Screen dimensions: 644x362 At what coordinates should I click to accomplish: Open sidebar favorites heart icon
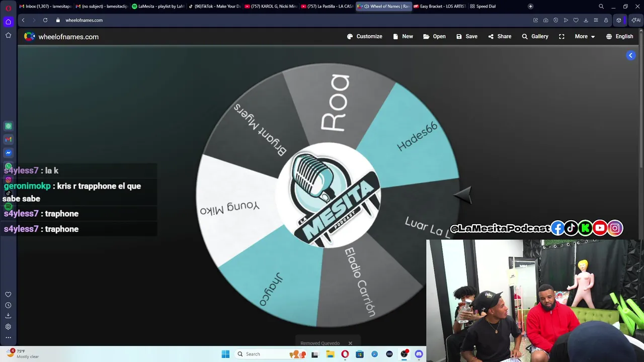click(x=8, y=295)
